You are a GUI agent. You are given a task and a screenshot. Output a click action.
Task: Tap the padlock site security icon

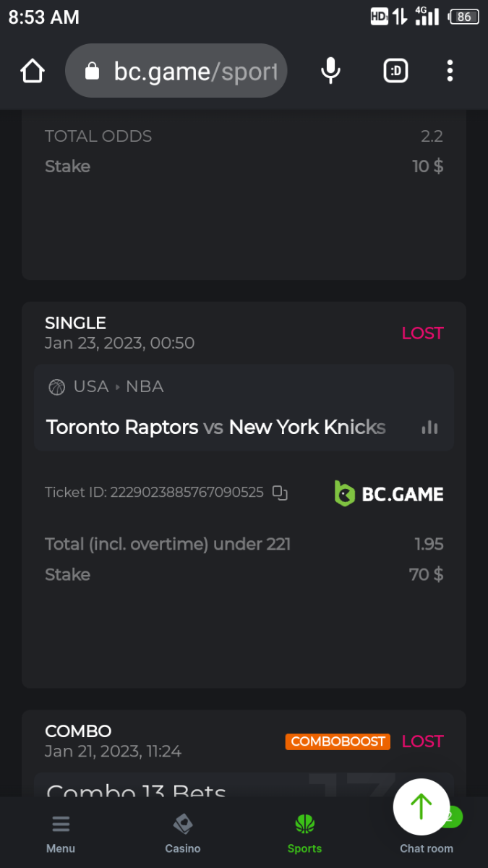click(92, 71)
